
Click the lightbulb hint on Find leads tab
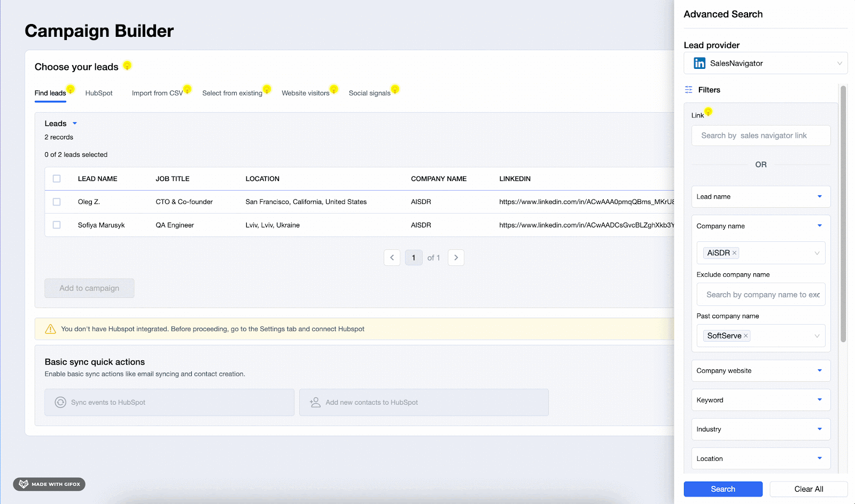71,89
